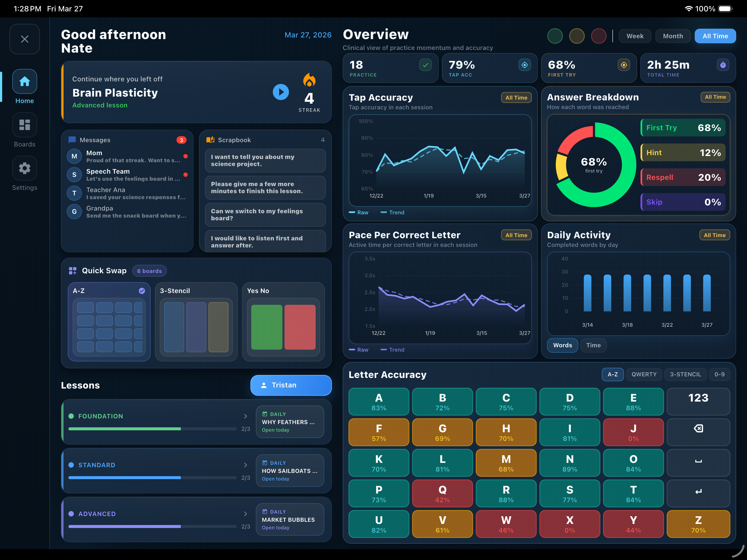Click the First Try target icon
The image size is (747, 560).
[x=624, y=65]
